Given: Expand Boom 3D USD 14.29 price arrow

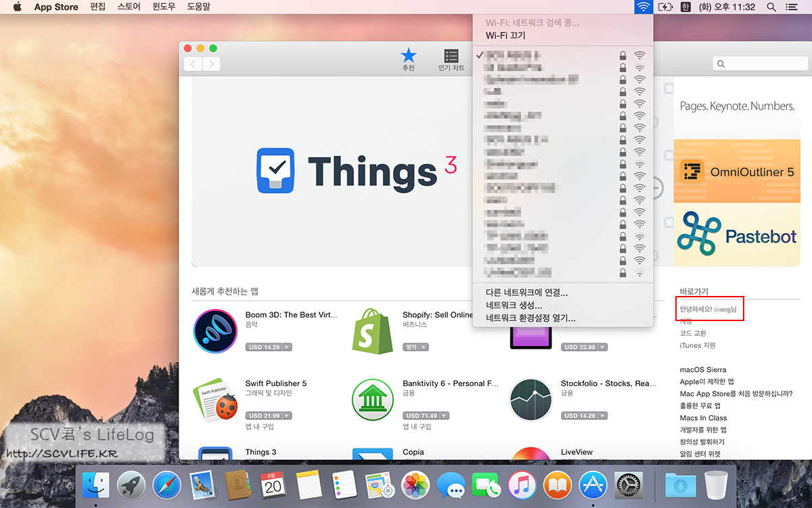Looking at the screenshot, I should (287, 347).
